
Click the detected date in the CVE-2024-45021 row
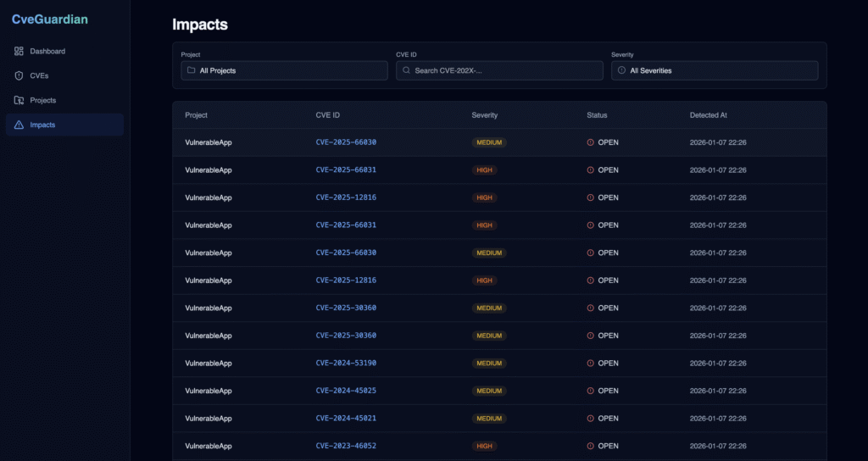coord(718,419)
